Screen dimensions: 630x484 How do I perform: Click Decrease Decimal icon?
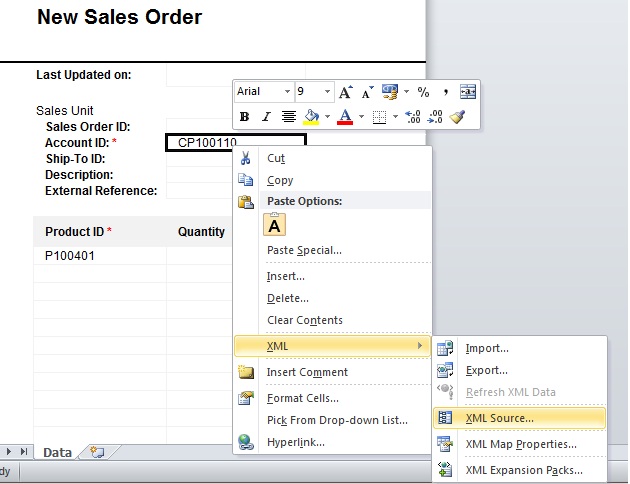pyautogui.click(x=436, y=117)
